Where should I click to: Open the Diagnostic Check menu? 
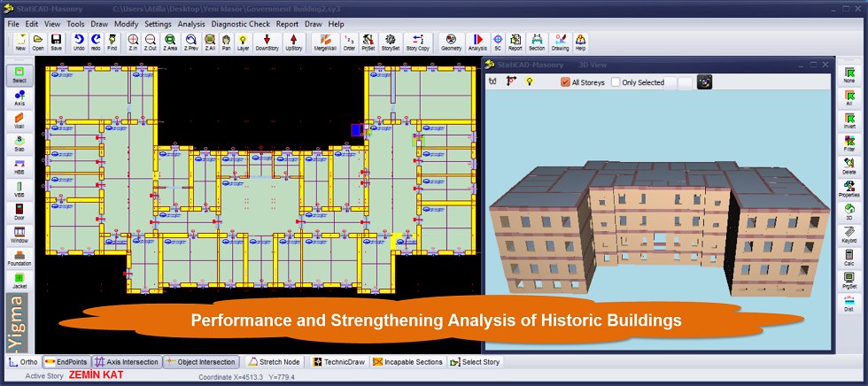point(240,24)
